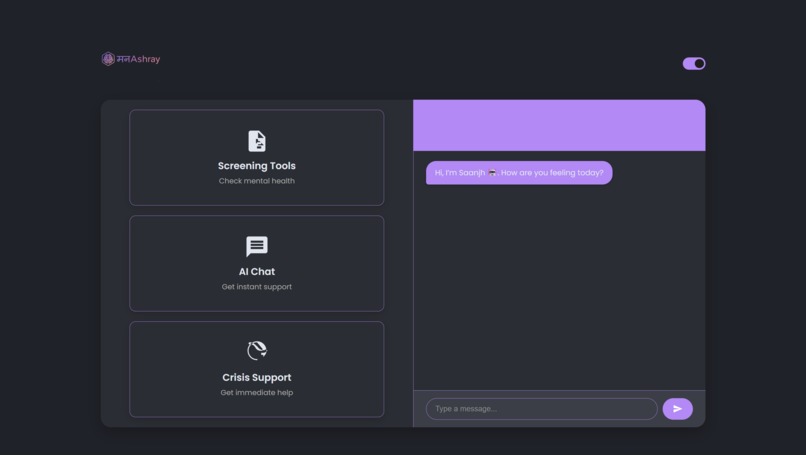Click the manAshray logo icon
Image resolution: width=806 pixels, height=455 pixels.
pos(107,59)
